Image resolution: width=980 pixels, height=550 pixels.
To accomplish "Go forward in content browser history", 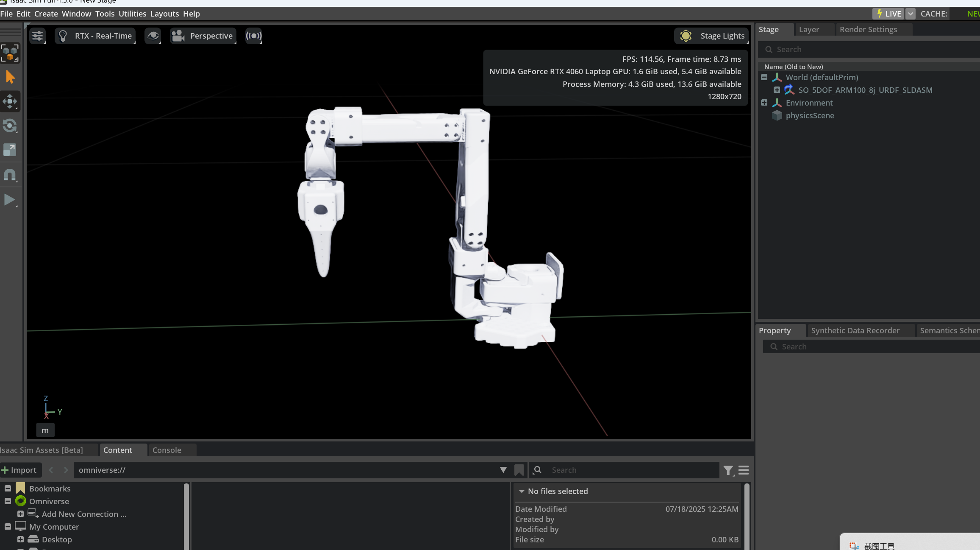I will (x=66, y=470).
